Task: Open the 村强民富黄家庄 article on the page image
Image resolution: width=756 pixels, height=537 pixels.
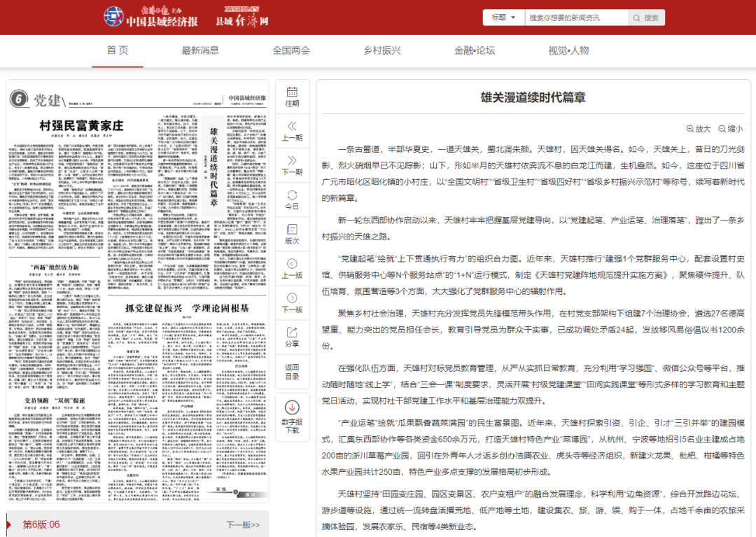Action: pos(81,126)
